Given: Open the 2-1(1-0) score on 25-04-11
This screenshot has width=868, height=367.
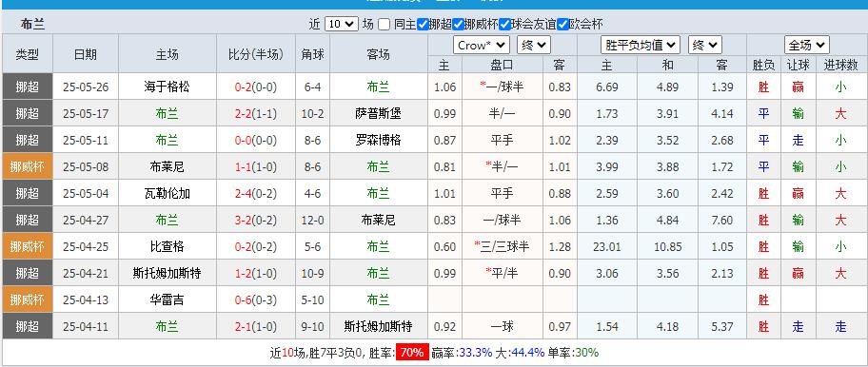Looking at the screenshot, I should point(256,326).
